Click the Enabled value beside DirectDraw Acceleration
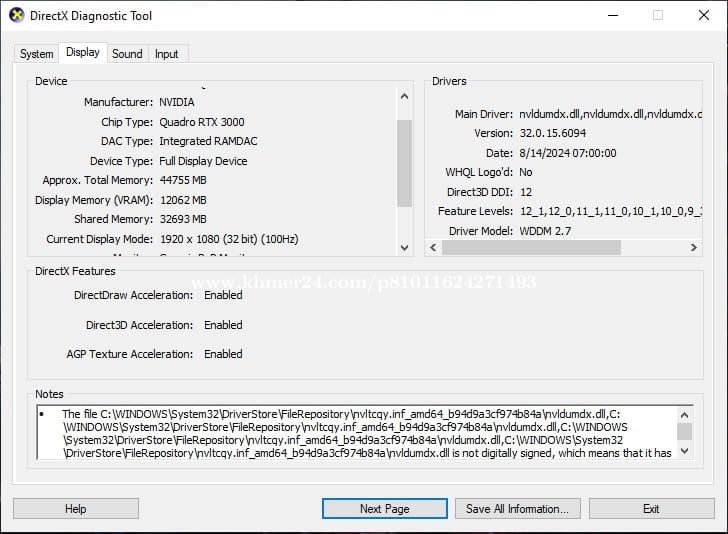The width and height of the screenshot is (728, 534). click(x=223, y=295)
